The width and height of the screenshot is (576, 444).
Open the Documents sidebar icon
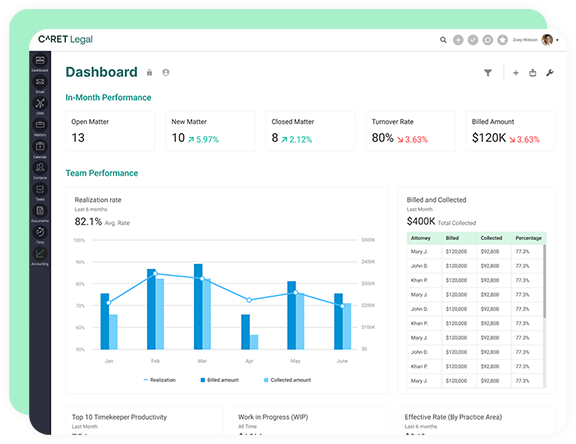40,211
